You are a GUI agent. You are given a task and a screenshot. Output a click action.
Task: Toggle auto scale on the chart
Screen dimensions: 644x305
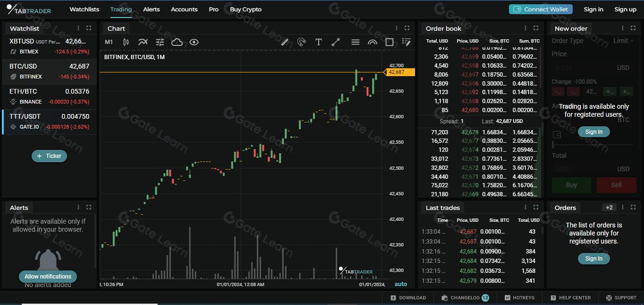pos(400,284)
